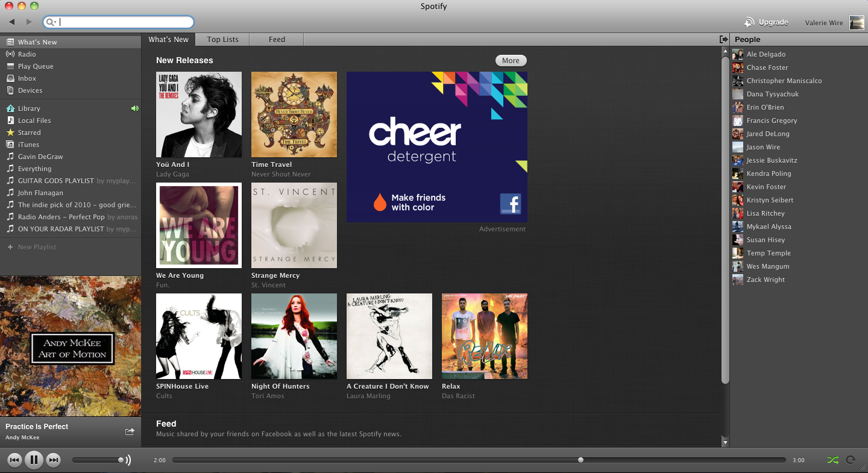Open the Play Queue
The image size is (868, 473).
click(x=35, y=66)
